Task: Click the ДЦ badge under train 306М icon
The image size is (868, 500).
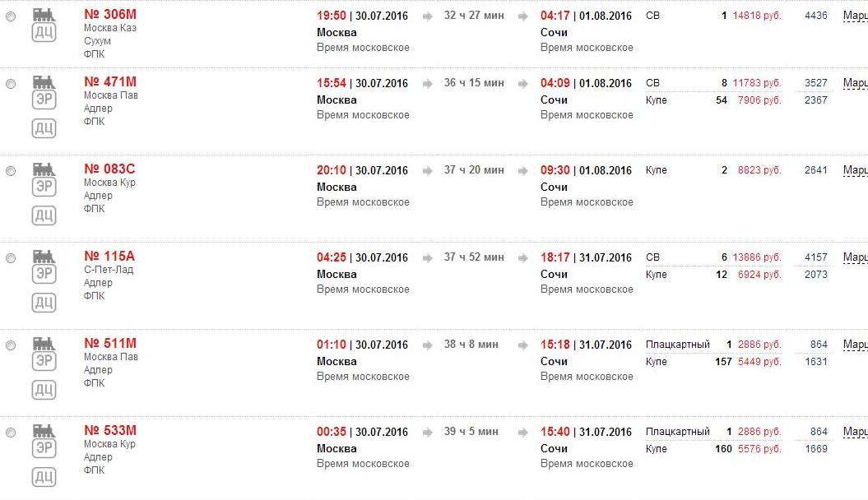Action: tap(44, 33)
